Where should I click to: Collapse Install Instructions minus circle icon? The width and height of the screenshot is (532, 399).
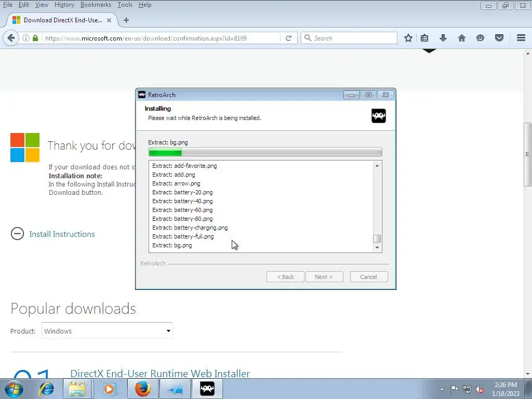17,233
